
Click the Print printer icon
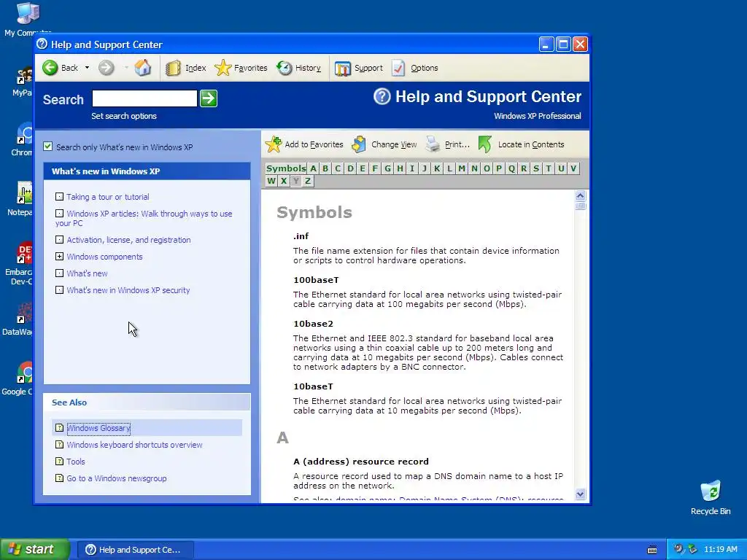(433, 144)
